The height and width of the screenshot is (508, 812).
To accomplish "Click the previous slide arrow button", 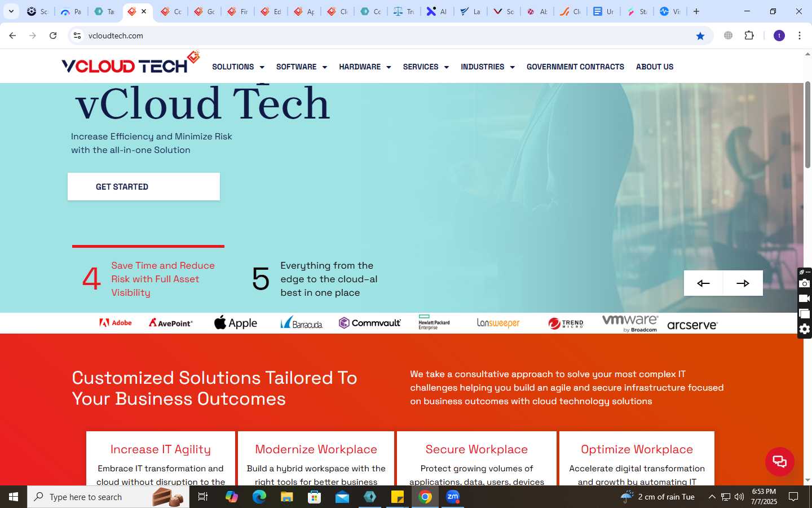I will click(x=703, y=283).
